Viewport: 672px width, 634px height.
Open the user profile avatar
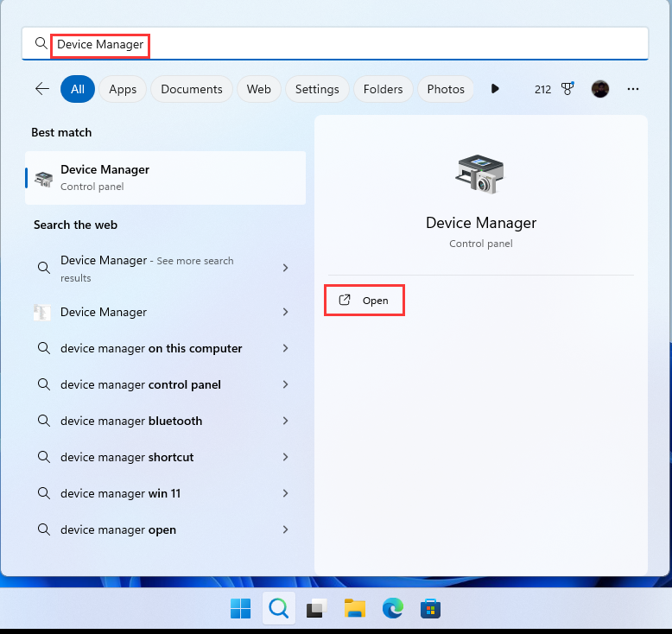tap(600, 89)
